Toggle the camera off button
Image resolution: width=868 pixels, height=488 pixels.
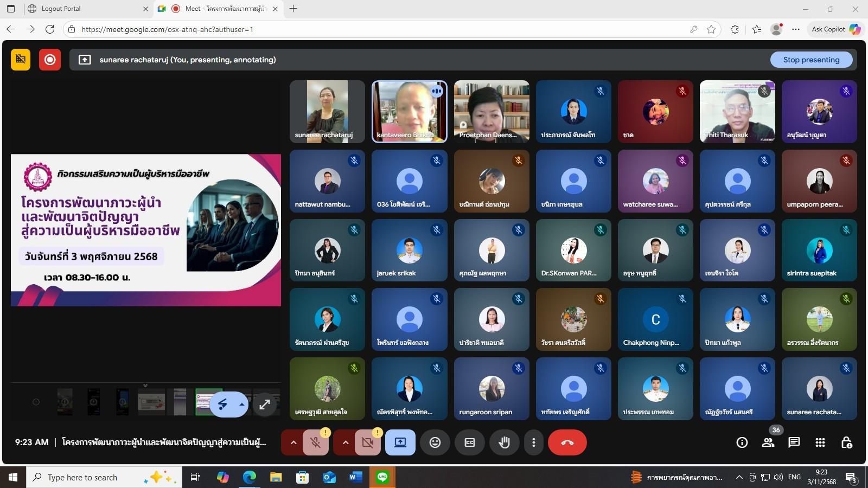pos(367,442)
